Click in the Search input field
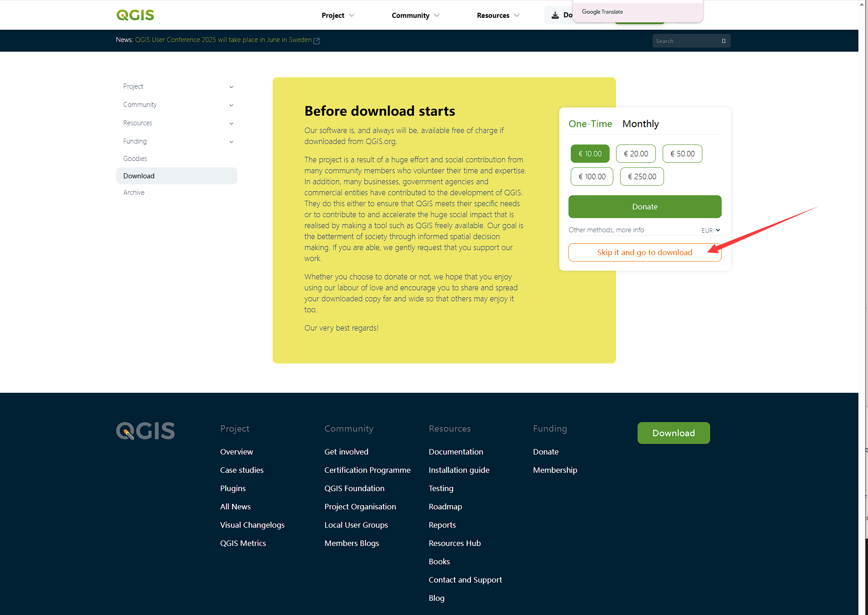The width and height of the screenshot is (868, 615). (x=685, y=41)
